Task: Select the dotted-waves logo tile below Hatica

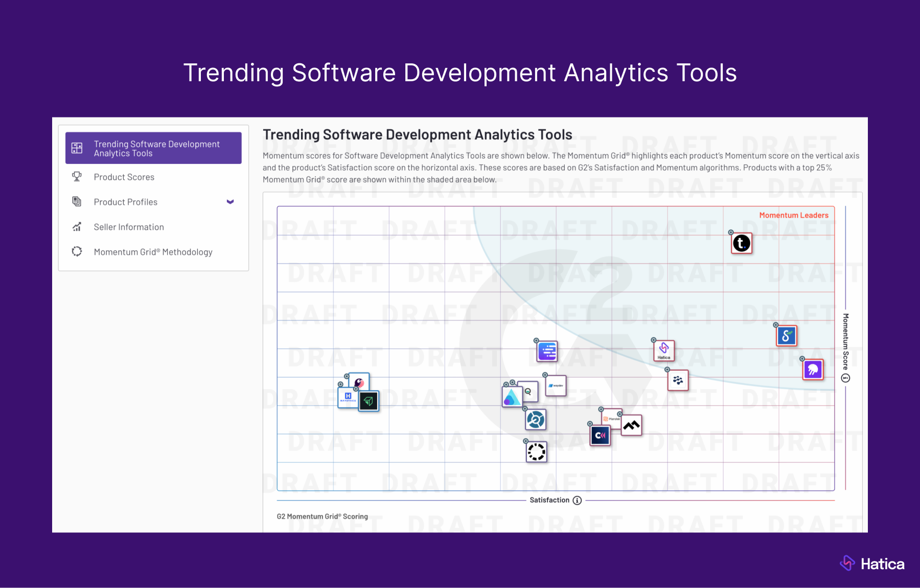Action: (678, 381)
